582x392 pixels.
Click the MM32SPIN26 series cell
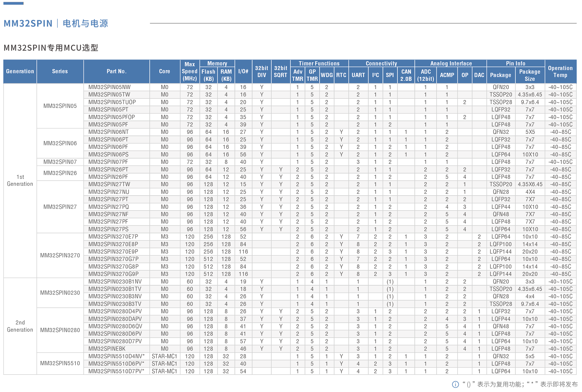coord(60,173)
